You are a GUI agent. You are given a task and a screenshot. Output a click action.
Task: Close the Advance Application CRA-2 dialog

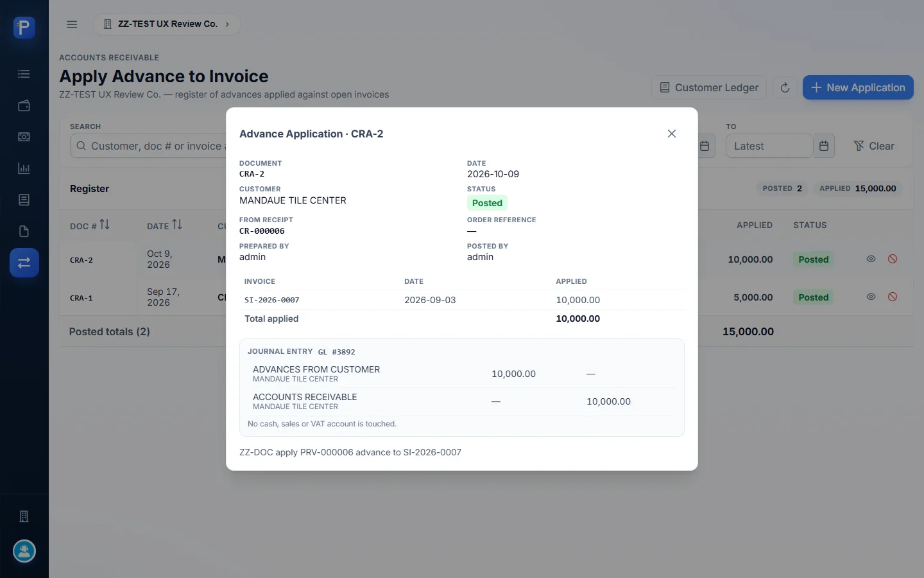coord(672,134)
